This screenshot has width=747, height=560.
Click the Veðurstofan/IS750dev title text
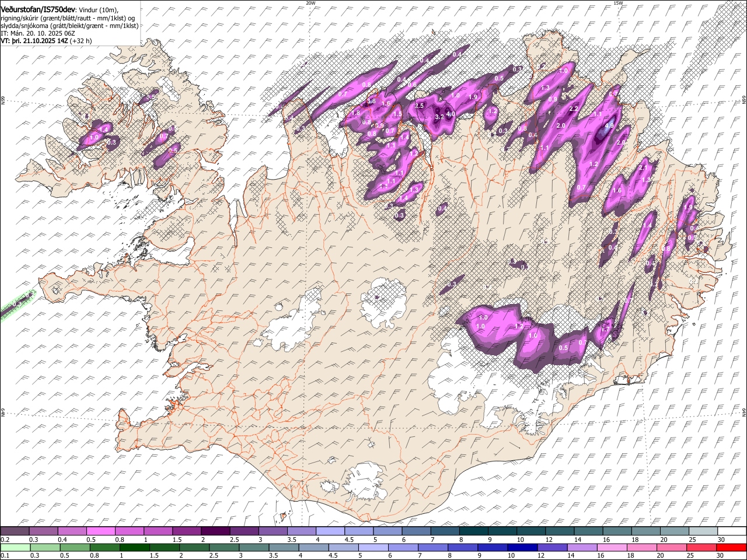38,9
